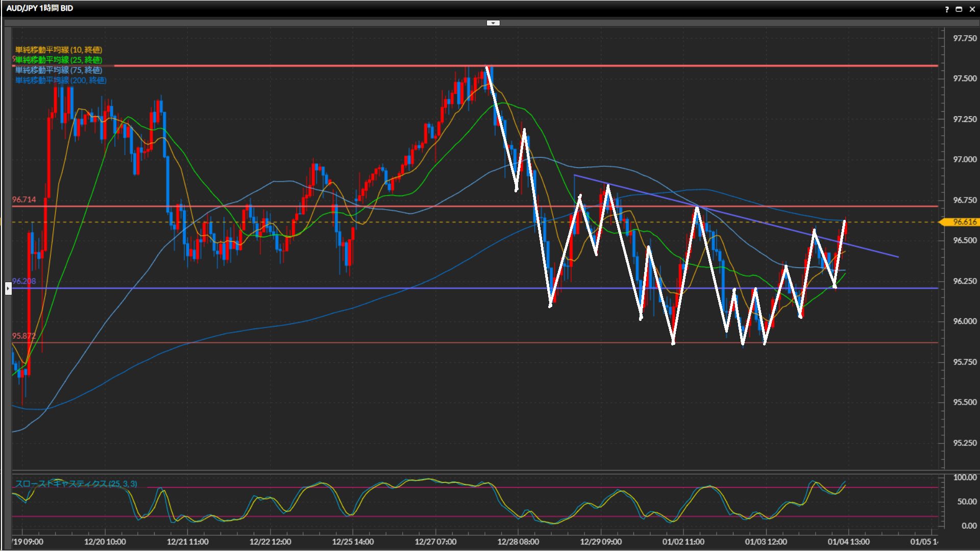Expand the left side panel arrow

tap(8, 289)
